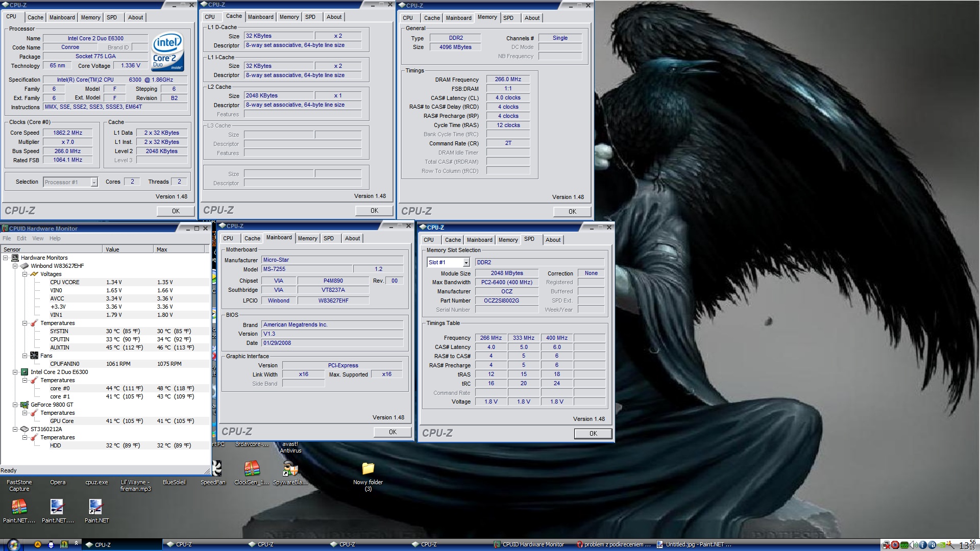Screen dimensions: 980x551
Task: Launch Paint.NET desktop shortcut
Action: coord(96,507)
